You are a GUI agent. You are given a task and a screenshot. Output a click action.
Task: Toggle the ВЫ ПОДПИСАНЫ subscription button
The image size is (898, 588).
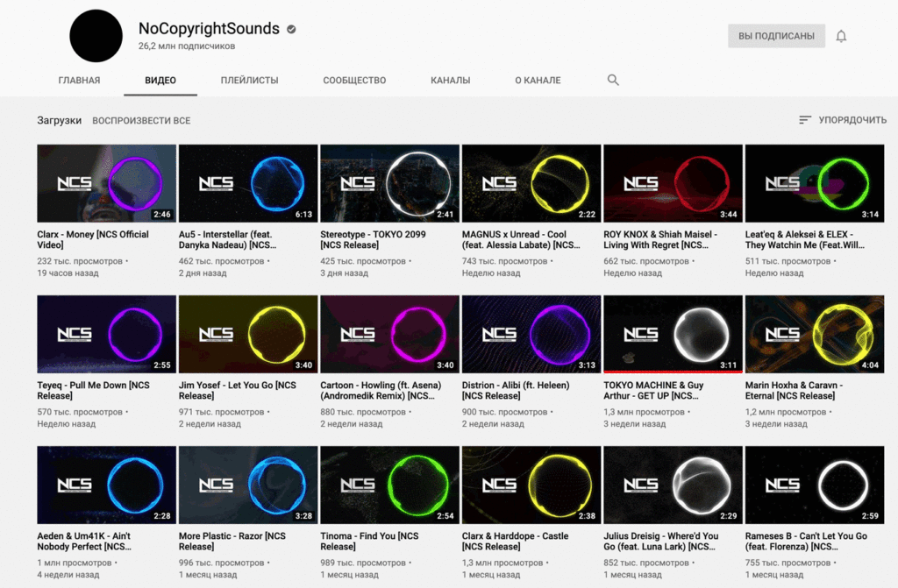(x=776, y=36)
